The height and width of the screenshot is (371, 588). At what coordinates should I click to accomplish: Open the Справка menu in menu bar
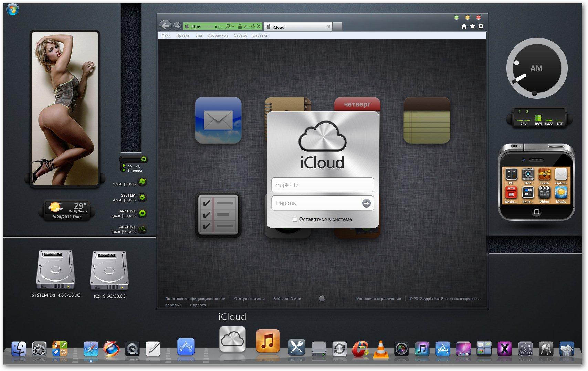click(260, 35)
